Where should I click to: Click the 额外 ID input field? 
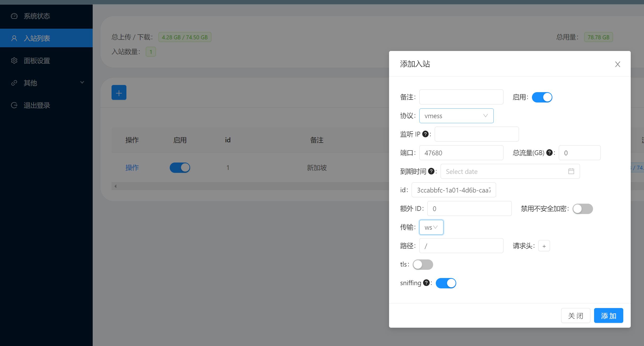(469, 208)
